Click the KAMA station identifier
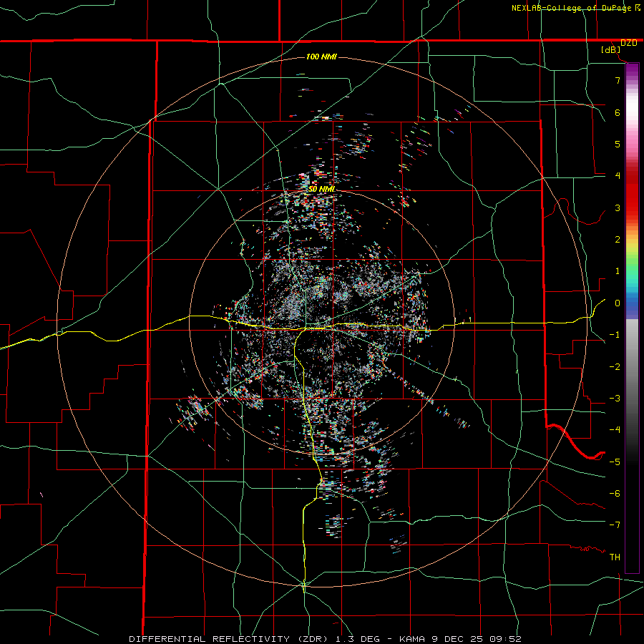 412,639
